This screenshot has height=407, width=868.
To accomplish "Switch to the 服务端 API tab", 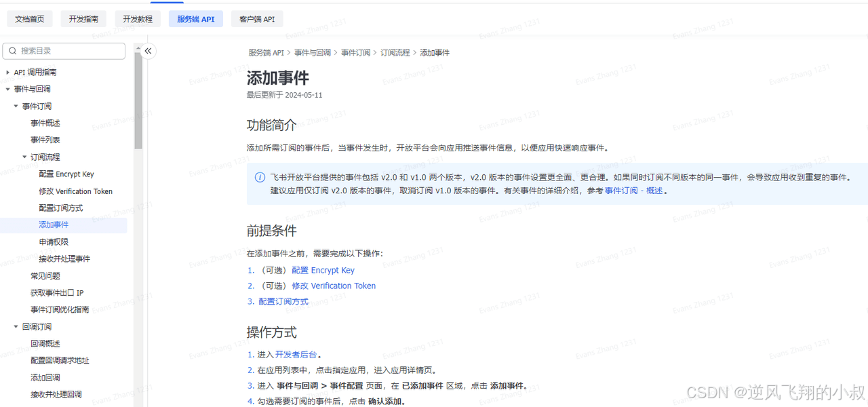I will point(195,19).
